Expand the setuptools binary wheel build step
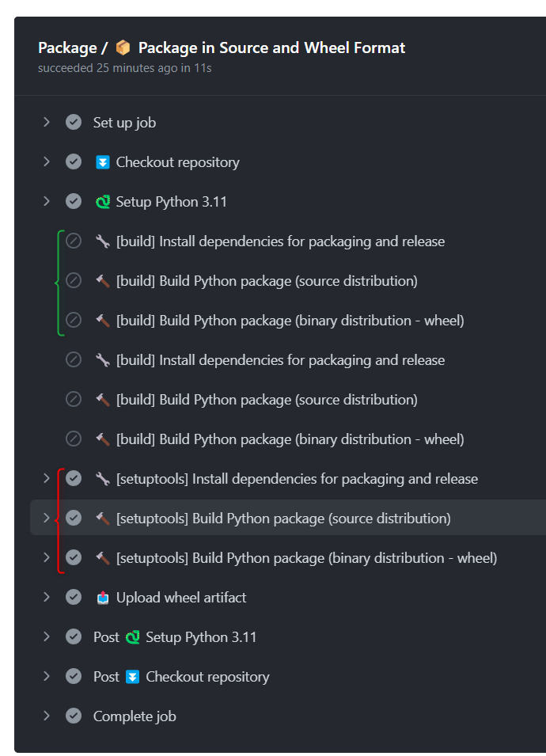This screenshot has width=546, height=756. [47, 557]
